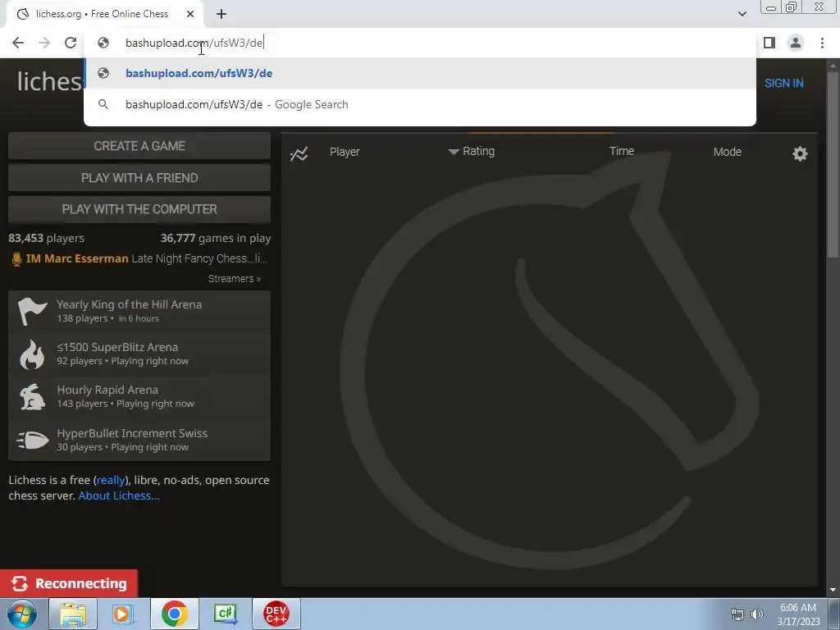Open the Chrome three-dot menu
Screen dimensions: 840x630
pyautogui.click(x=822, y=43)
